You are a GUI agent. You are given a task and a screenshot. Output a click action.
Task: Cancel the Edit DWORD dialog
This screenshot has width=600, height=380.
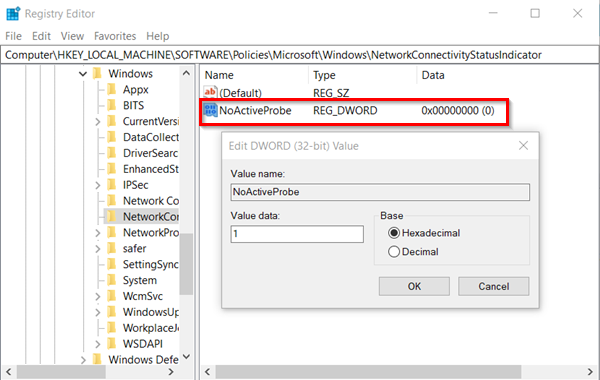494,286
